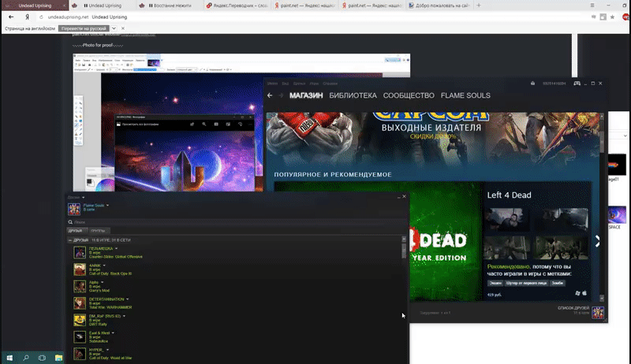
Task: Open Друзья title dropdown in friends window
Action: point(84,197)
